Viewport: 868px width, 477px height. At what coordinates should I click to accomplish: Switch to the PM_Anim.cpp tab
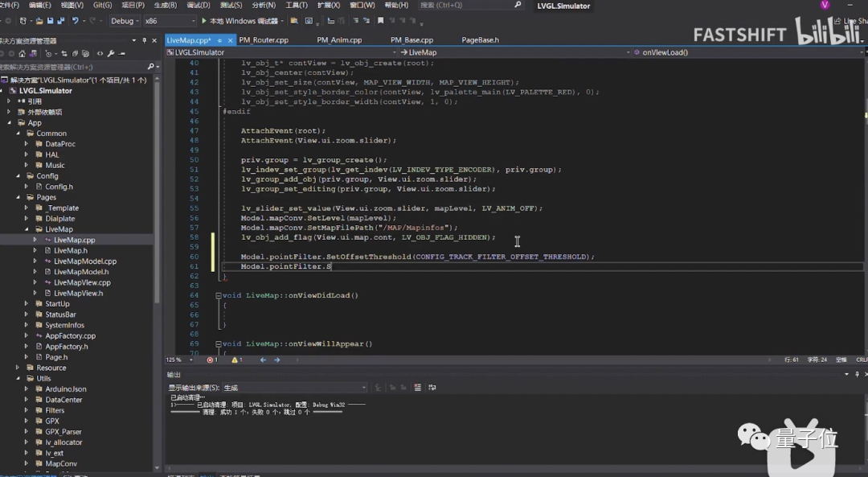click(x=339, y=39)
